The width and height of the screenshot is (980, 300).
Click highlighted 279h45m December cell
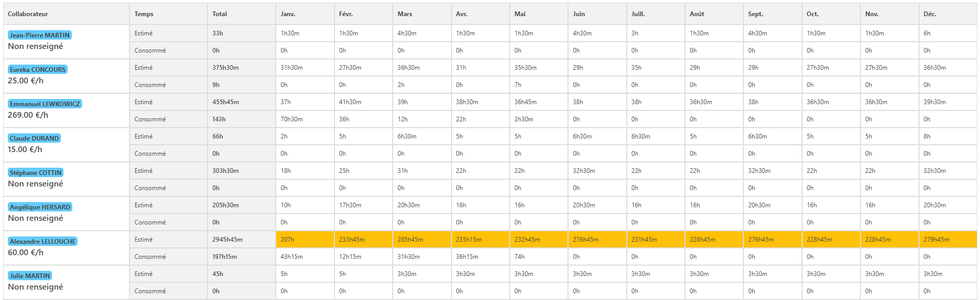coord(948,240)
